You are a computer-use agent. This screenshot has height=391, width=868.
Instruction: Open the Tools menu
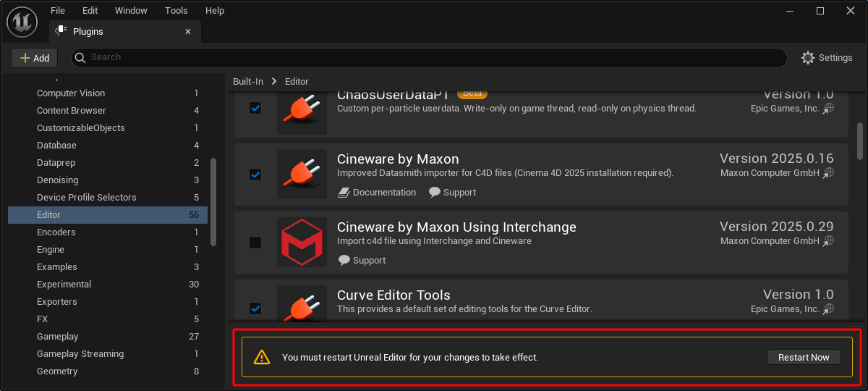tap(176, 10)
